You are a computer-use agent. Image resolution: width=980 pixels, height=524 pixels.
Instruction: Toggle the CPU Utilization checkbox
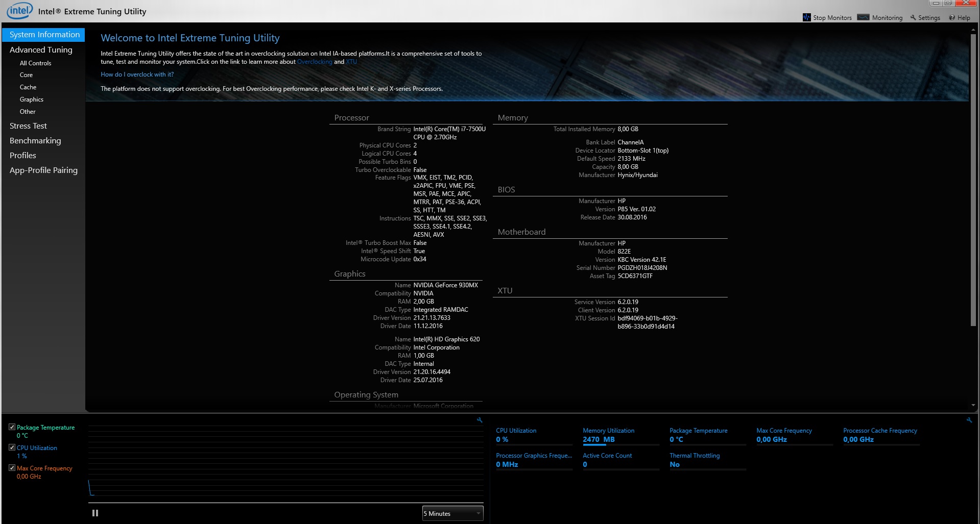coord(12,447)
